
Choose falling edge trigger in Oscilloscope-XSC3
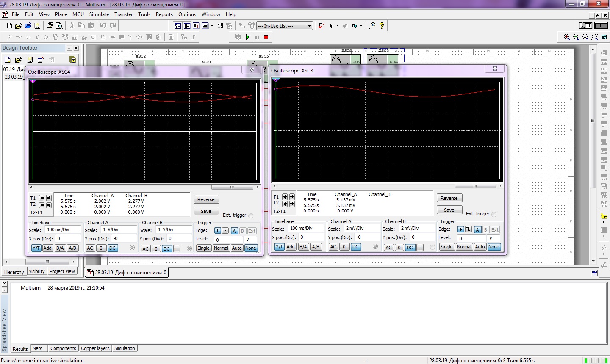[x=469, y=230]
